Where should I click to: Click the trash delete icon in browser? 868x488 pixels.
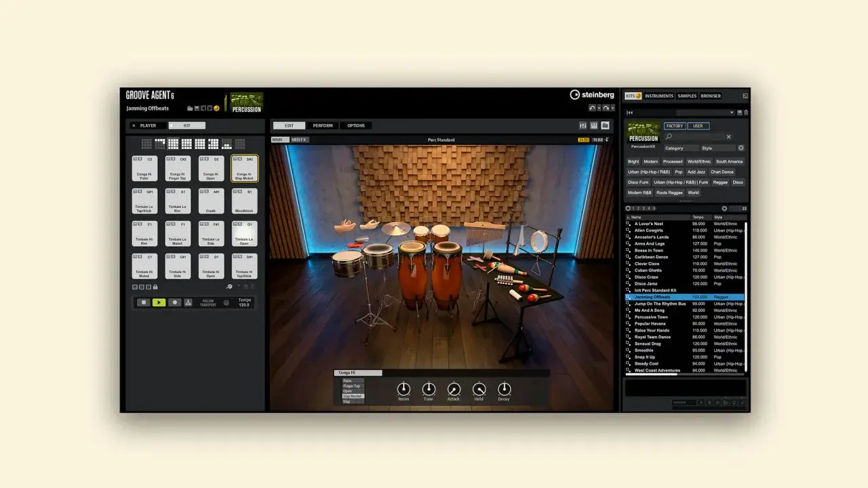point(746,113)
